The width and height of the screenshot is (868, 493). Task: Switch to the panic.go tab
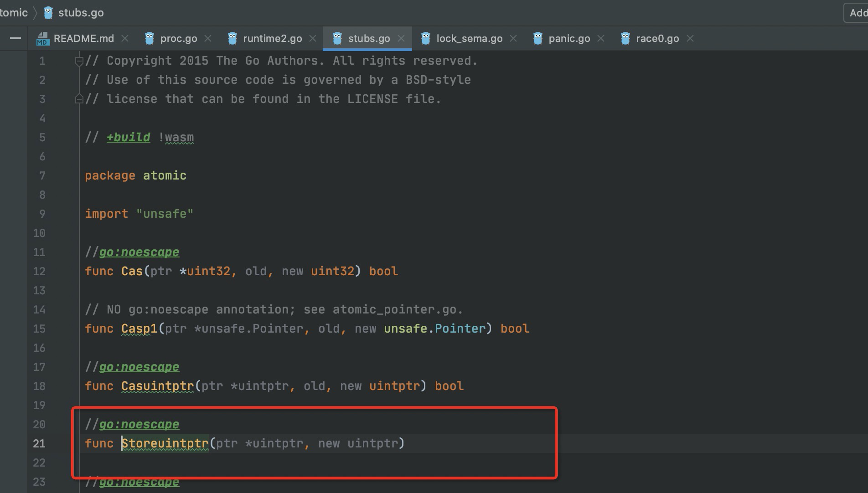[x=569, y=39]
